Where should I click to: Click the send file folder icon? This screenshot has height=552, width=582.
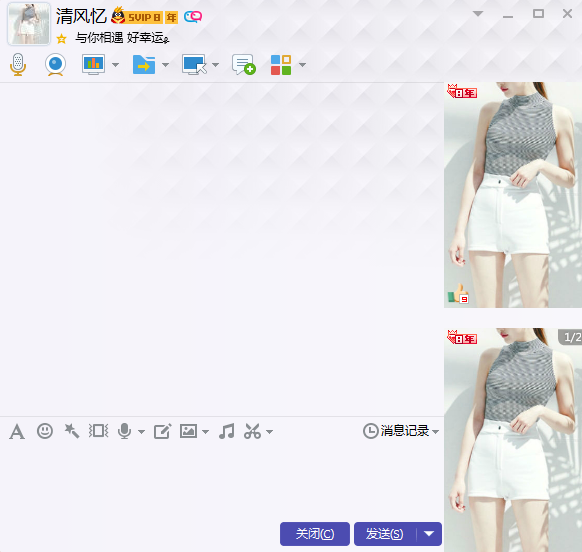(144, 65)
